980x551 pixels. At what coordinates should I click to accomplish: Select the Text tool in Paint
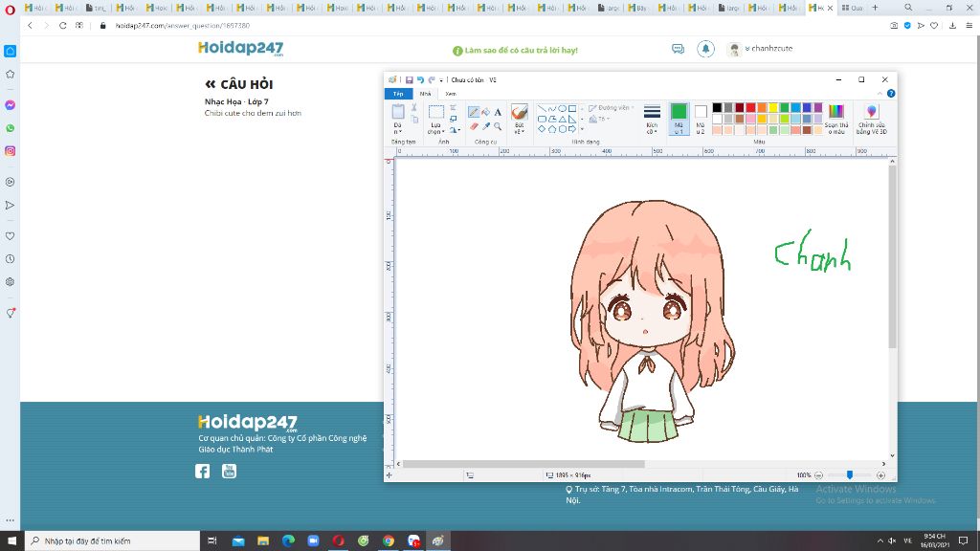(498, 113)
